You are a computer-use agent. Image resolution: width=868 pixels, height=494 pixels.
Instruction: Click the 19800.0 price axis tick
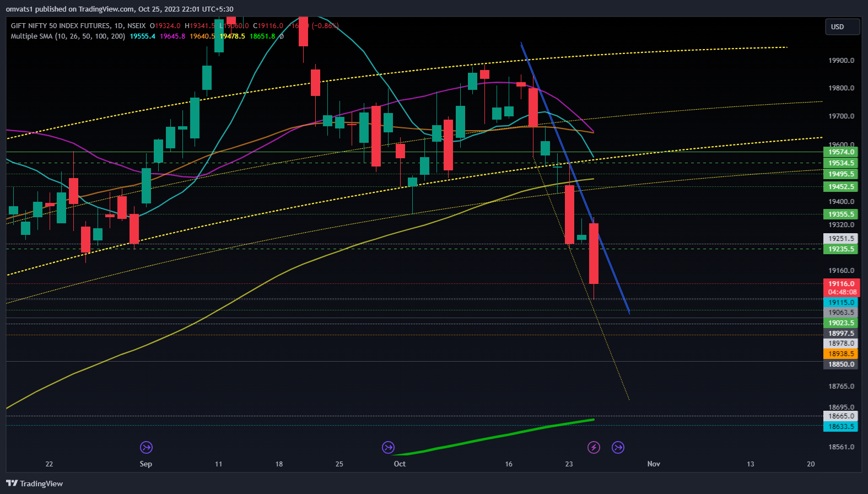(842, 88)
